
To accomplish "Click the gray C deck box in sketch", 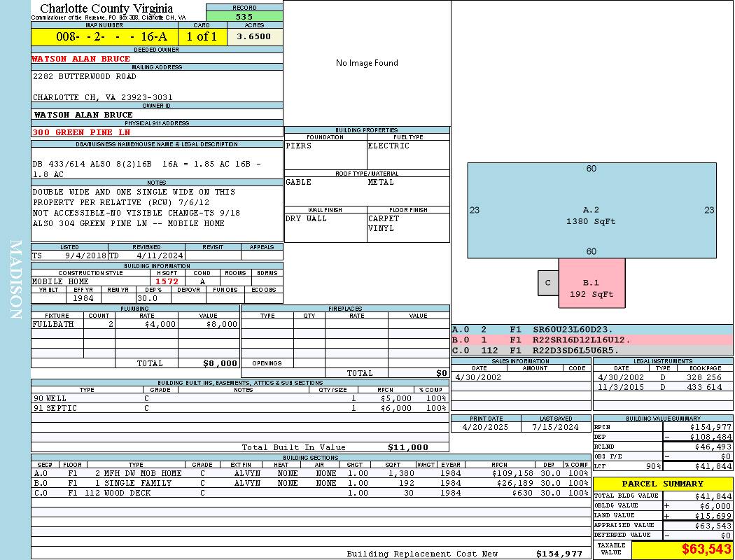I will (547, 283).
